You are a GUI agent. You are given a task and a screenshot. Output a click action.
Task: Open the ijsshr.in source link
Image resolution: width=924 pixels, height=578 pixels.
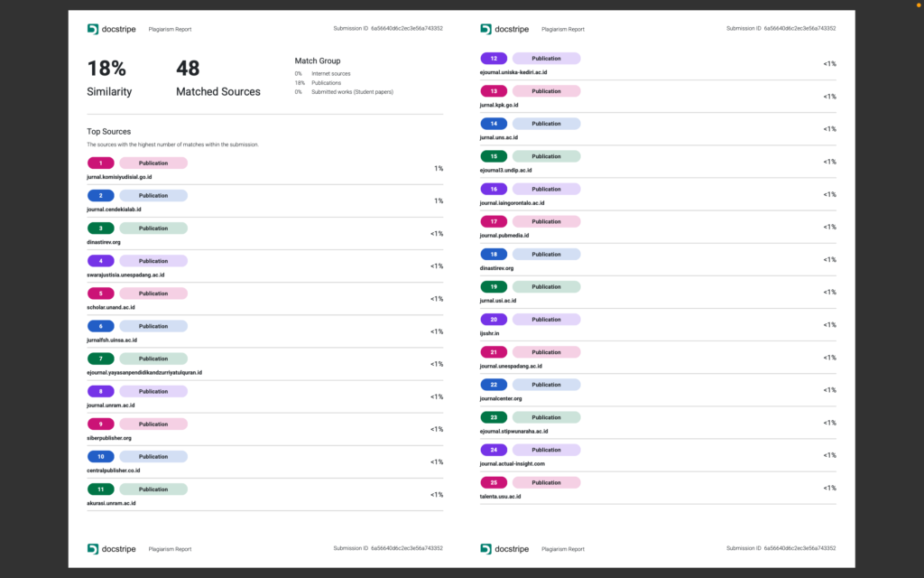coord(489,333)
